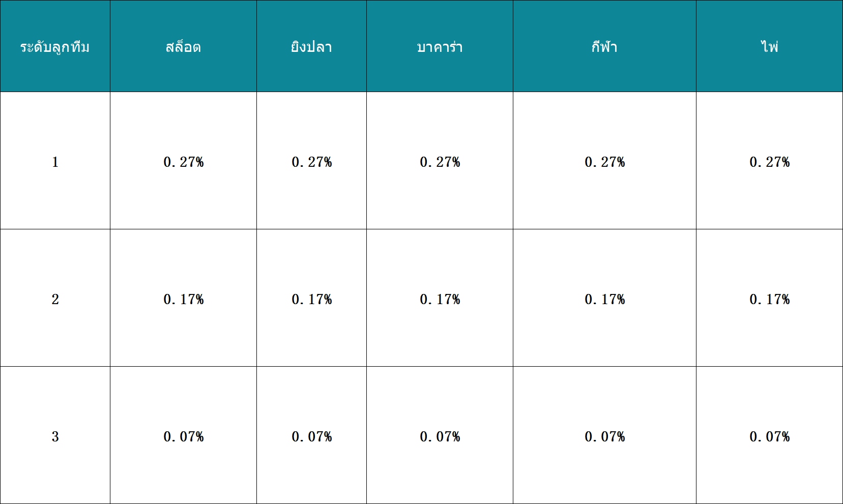Image resolution: width=843 pixels, height=504 pixels.
Task: Click level 2 row label
Action: (x=55, y=298)
